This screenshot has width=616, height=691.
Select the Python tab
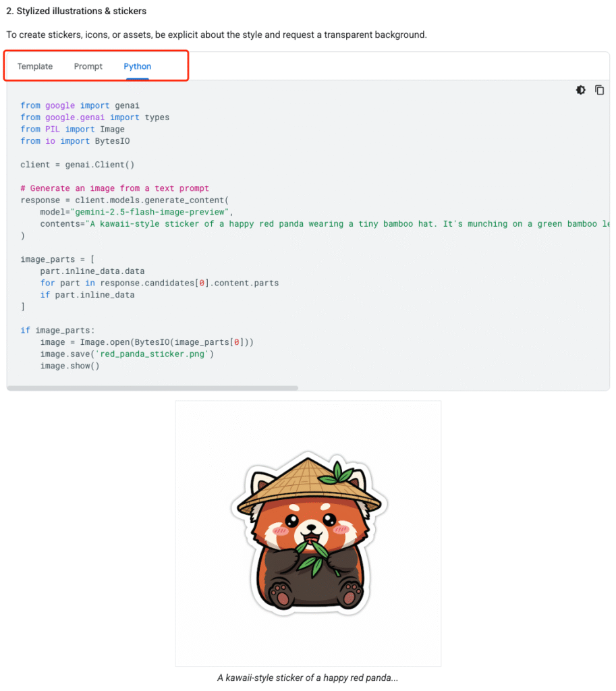tap(138, 66)
